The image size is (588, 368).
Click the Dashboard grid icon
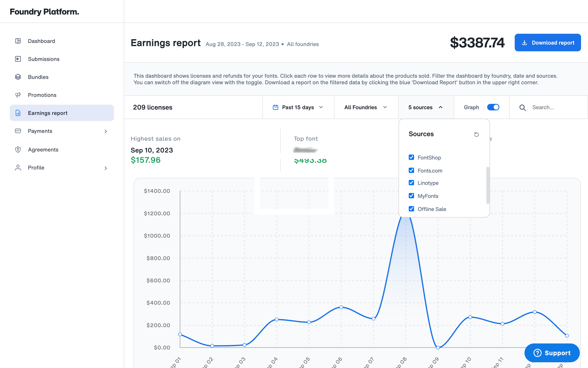18,41
